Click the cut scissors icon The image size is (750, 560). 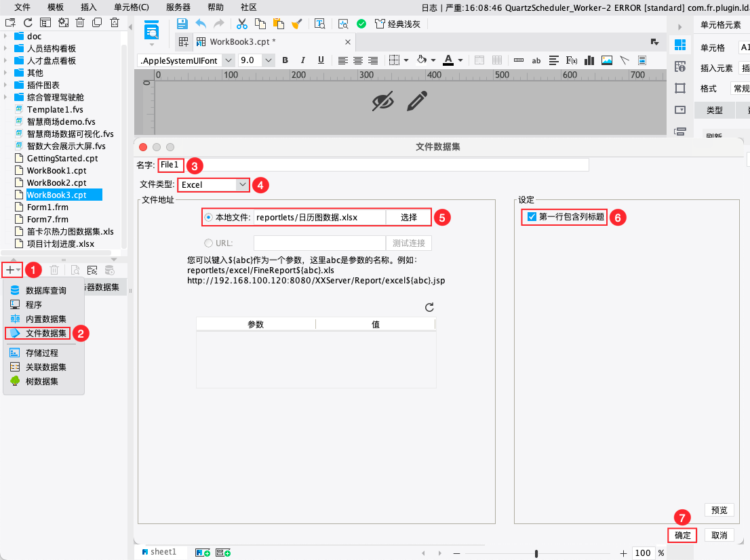[x=242, y=24]
